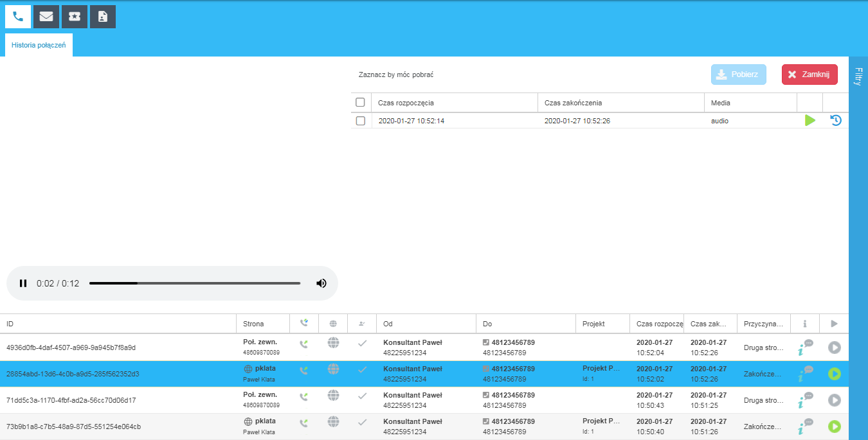Click the info column header icon
The height and width of the screenshot is (440, 868).
point(805,324)
